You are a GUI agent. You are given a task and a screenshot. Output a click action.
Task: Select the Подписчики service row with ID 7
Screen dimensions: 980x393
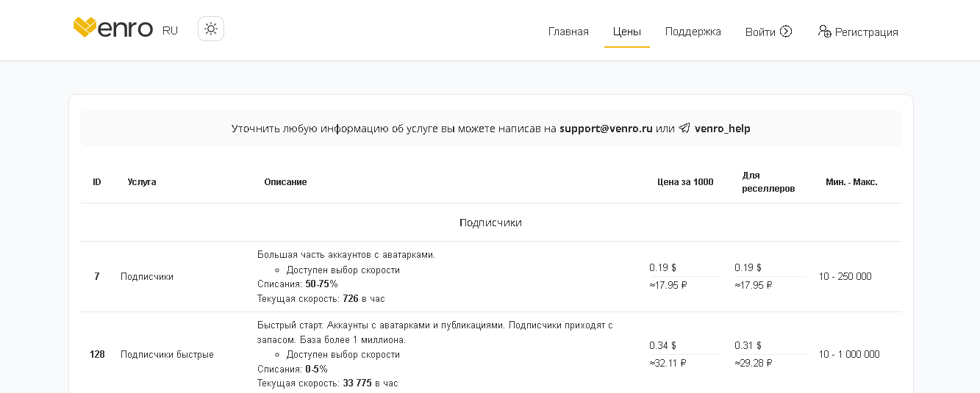point(147,277)
